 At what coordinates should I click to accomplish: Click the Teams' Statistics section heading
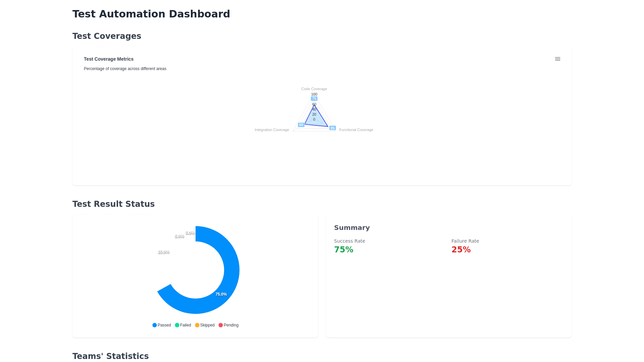tap(110, 356)
